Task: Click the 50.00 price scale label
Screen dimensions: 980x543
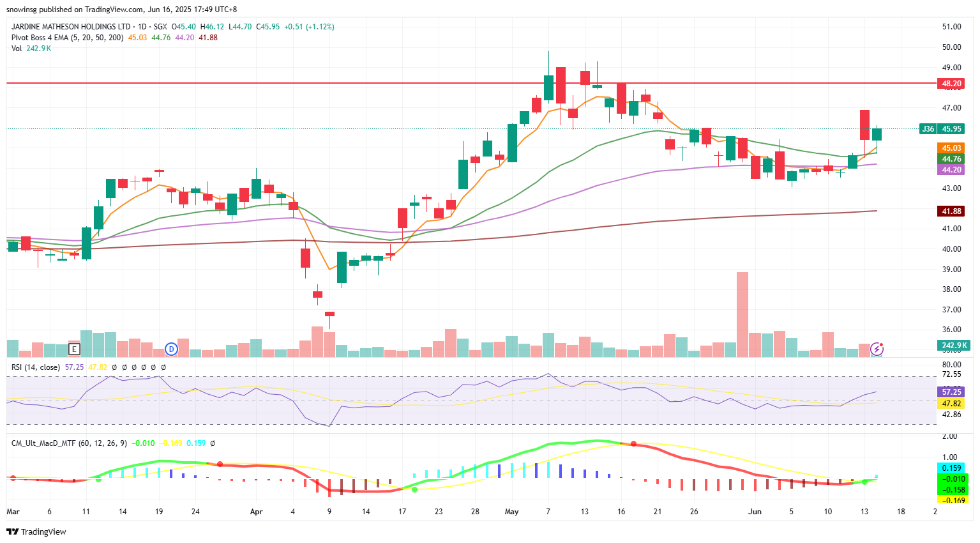Action: pos(951,47)
